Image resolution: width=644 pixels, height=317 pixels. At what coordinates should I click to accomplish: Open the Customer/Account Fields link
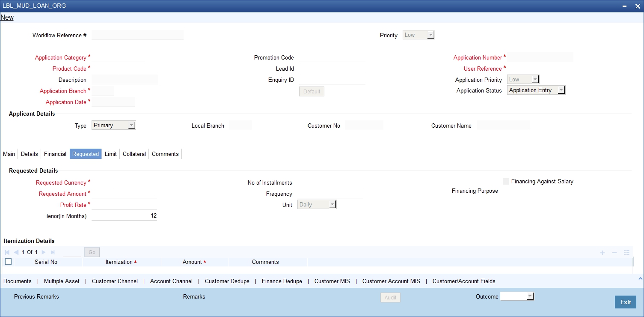464,281
